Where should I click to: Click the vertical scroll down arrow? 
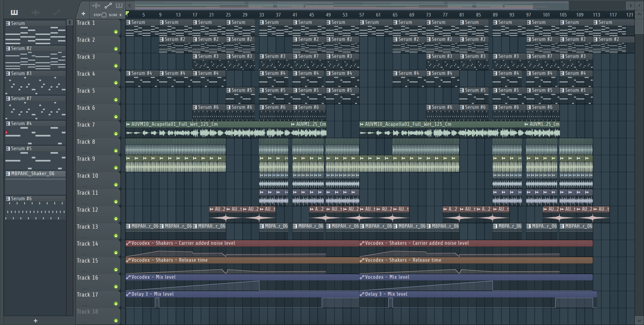(x=639, y=320)
